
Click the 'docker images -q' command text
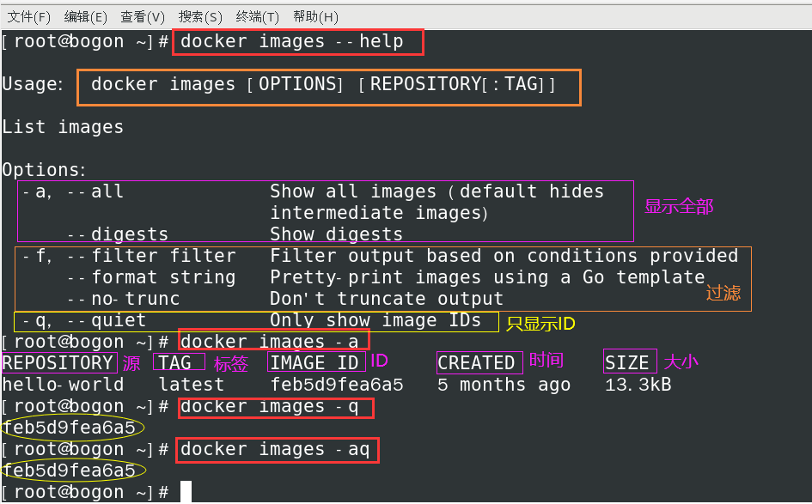[x=269, y=407]
